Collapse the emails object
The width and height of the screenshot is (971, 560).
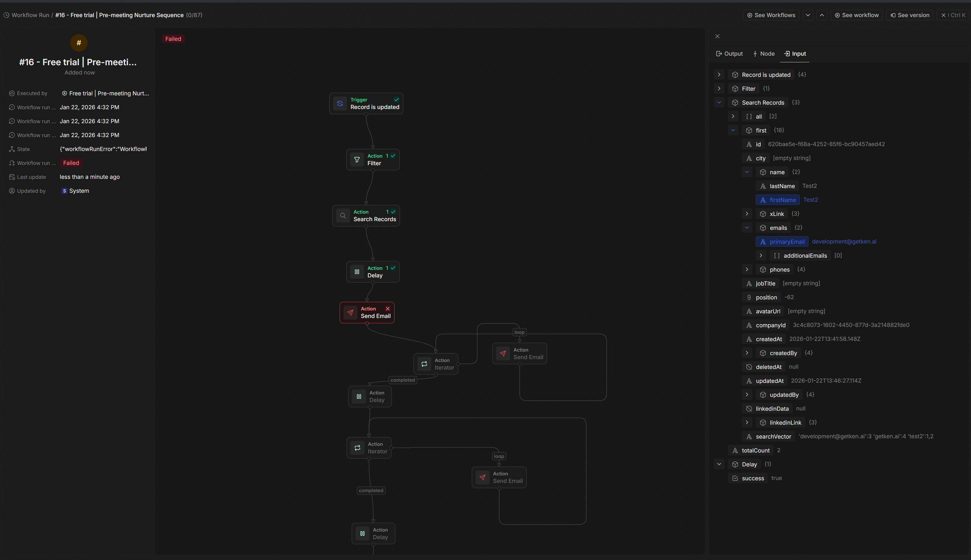(x=747, y=228)
